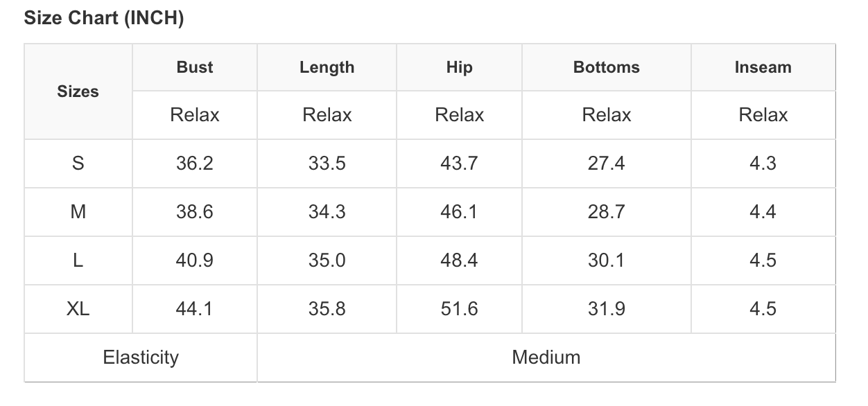Click the size L row label
The width and height of the screenshot is (868, 406).
[78, 261]
